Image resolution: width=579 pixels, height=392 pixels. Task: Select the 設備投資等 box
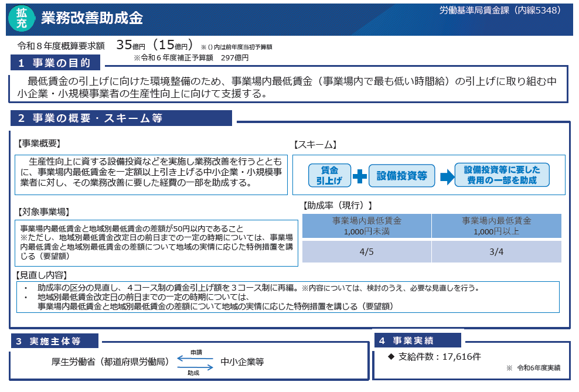401,175
